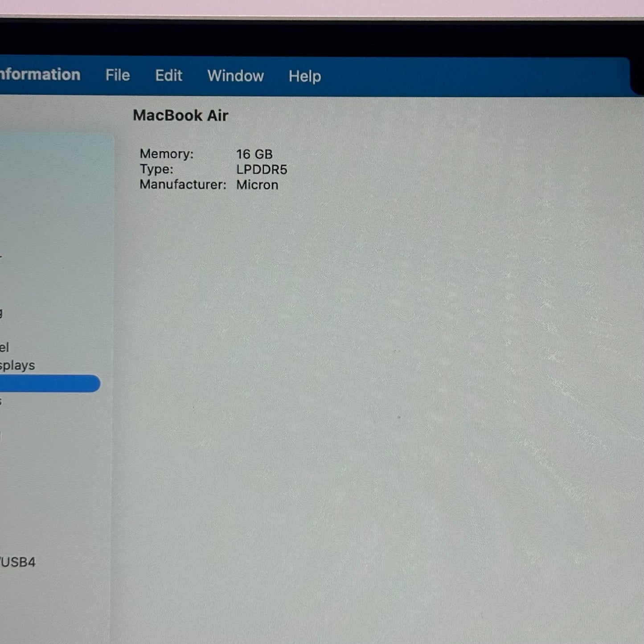Viewport: 644px width, 644px height.
Task: Click the Memory: label
Action: [166, 154]
